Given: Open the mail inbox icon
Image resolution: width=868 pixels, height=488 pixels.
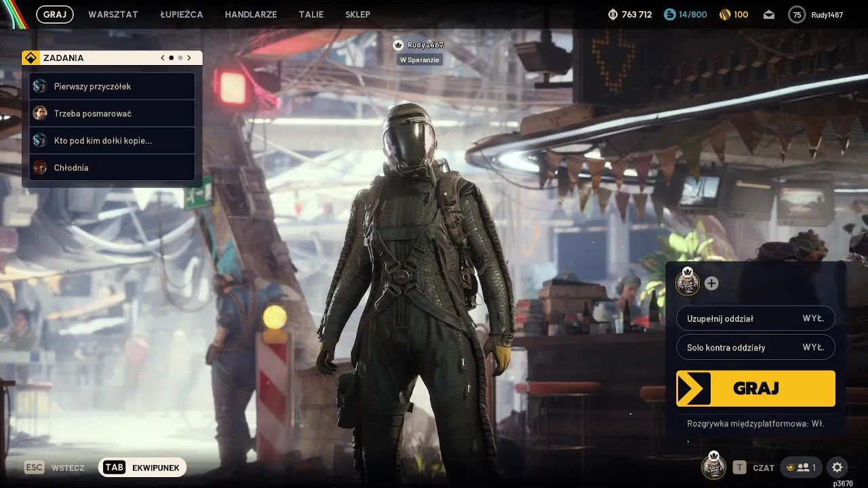Looking at the screenshot, I should (769, 14).
